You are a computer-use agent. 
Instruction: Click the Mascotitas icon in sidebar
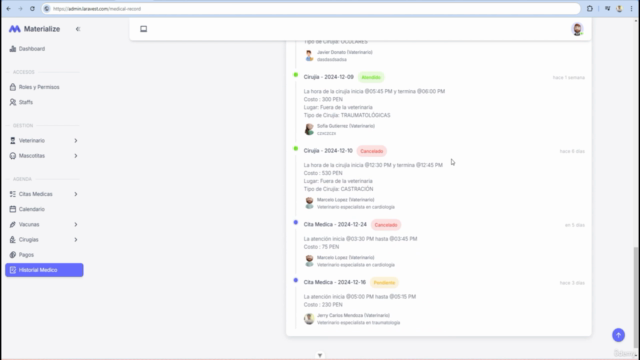click(x=13, y=156)
